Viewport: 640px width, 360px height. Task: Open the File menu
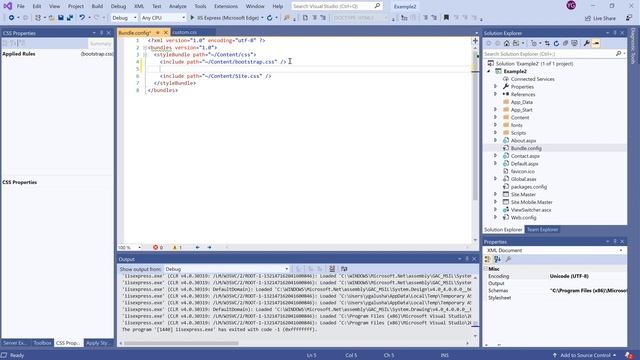click(x=20, y=6)
